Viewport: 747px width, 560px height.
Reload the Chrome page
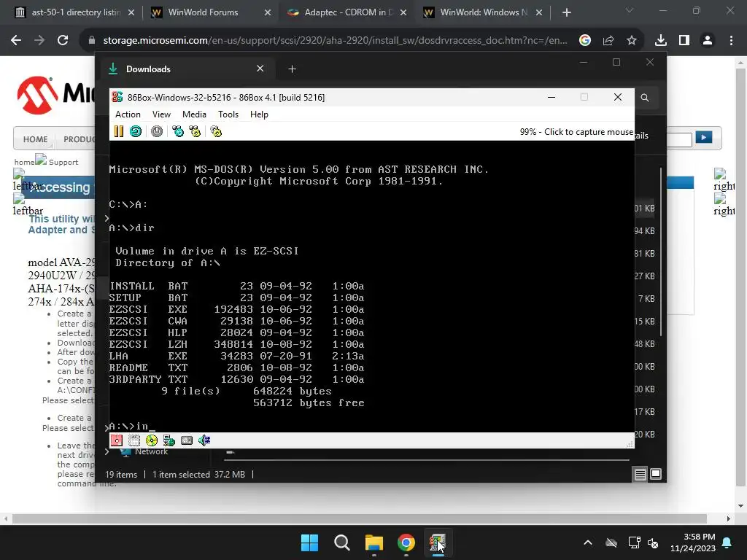(63, 41)
